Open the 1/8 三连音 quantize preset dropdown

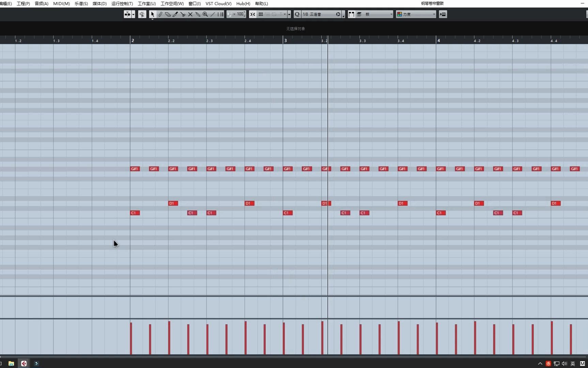pos(319,14)
